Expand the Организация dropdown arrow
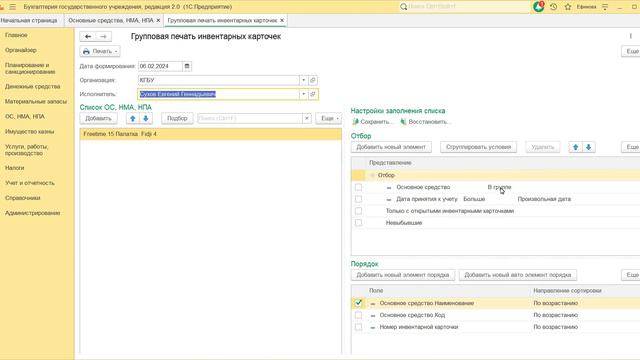This screenshot has height=360, width=640. (x=303, y=80)
